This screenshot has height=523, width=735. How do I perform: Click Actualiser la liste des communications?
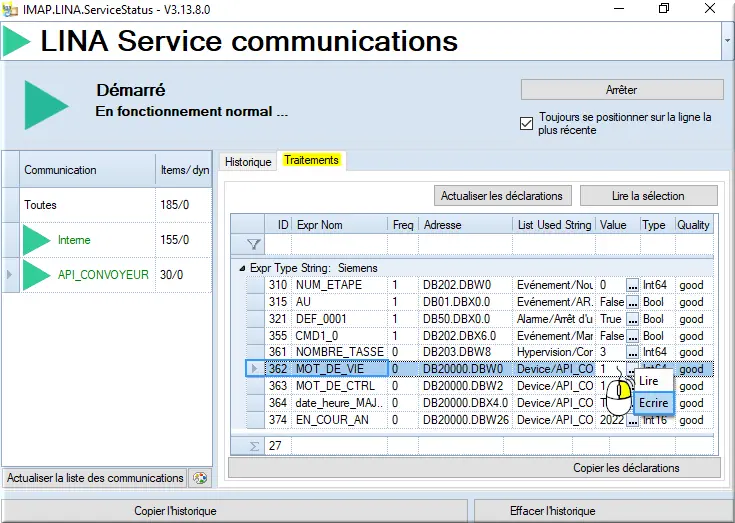point(95,478)
